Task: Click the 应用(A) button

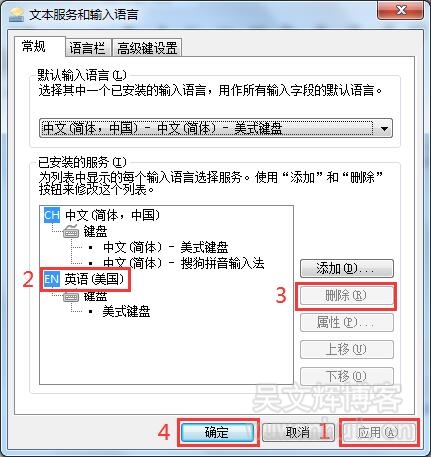Action: [378, 432]
